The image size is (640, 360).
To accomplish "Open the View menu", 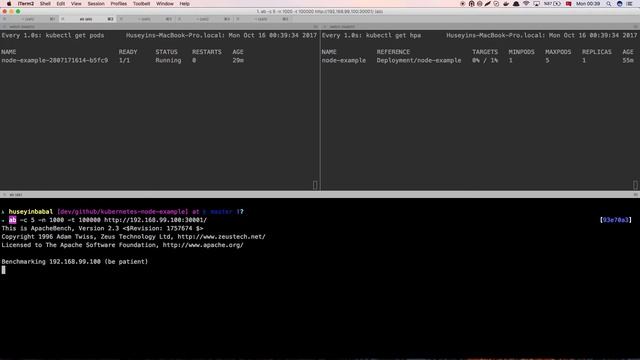I will point(76,4).
